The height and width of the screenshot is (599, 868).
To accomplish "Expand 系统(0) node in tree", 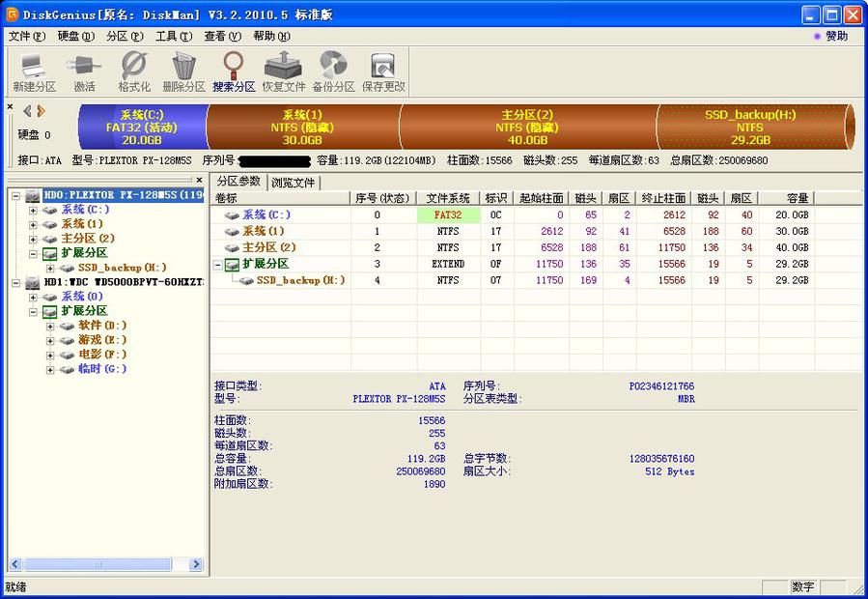I will [x=33, y=298].
